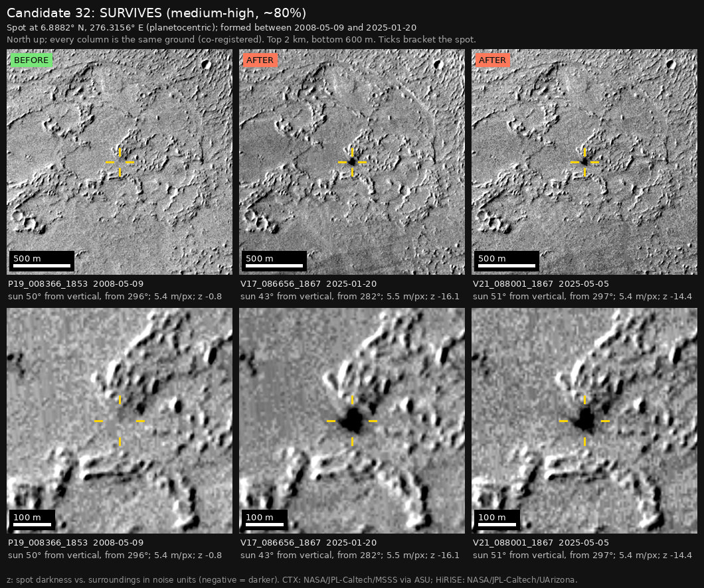
Task: Click the title 'Candidate 32: SURVIVES (medium-high, ~80%)'
Action: coord(156,13)
